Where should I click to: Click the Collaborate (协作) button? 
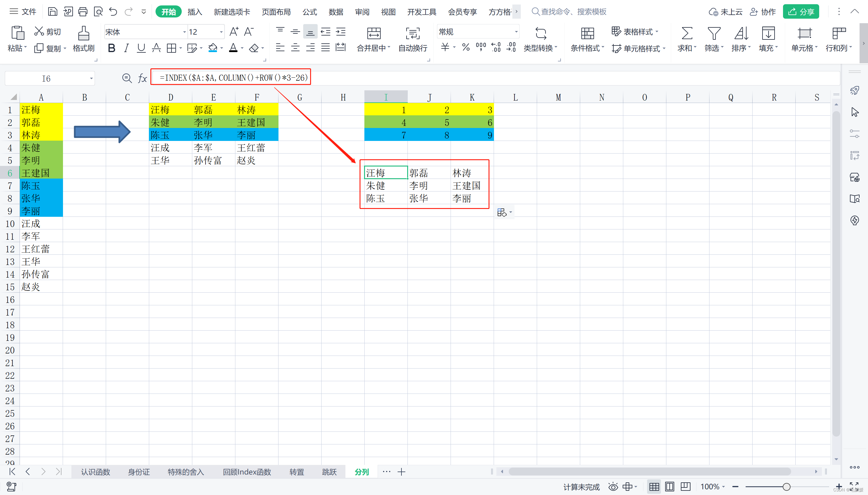point(763,12)
